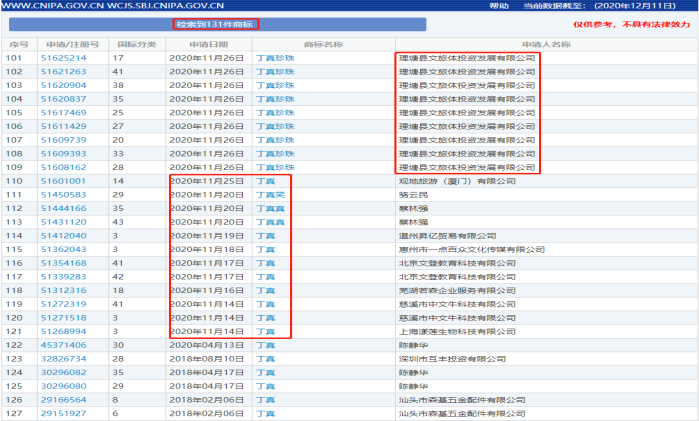Open application number 51601001
699x421 pixels.
tap(63, 181)
